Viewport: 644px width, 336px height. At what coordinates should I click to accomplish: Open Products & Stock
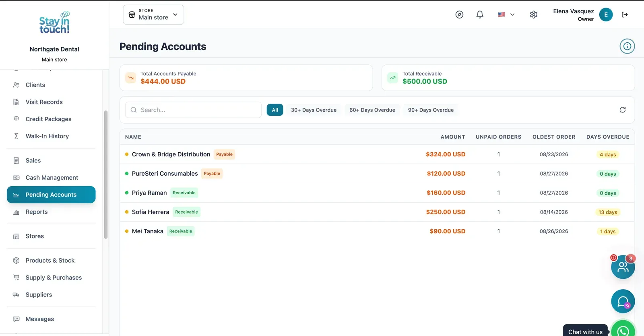51,261
